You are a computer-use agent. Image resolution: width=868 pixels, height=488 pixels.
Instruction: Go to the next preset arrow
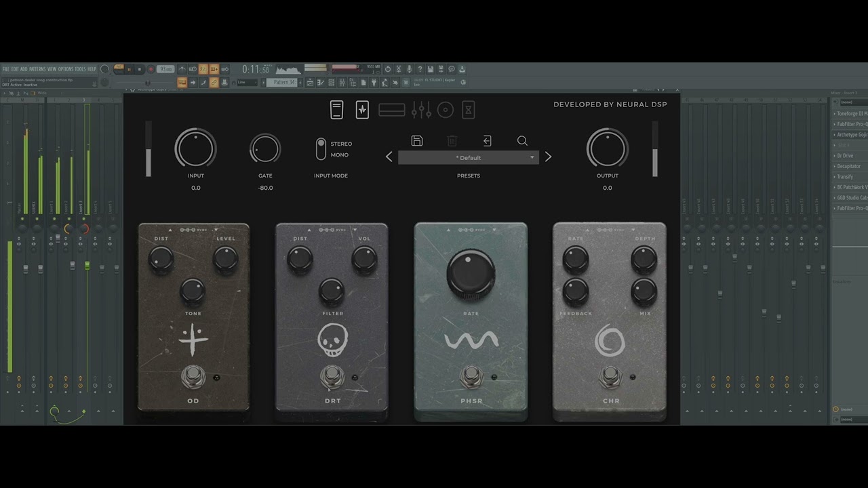pos(548,157)
